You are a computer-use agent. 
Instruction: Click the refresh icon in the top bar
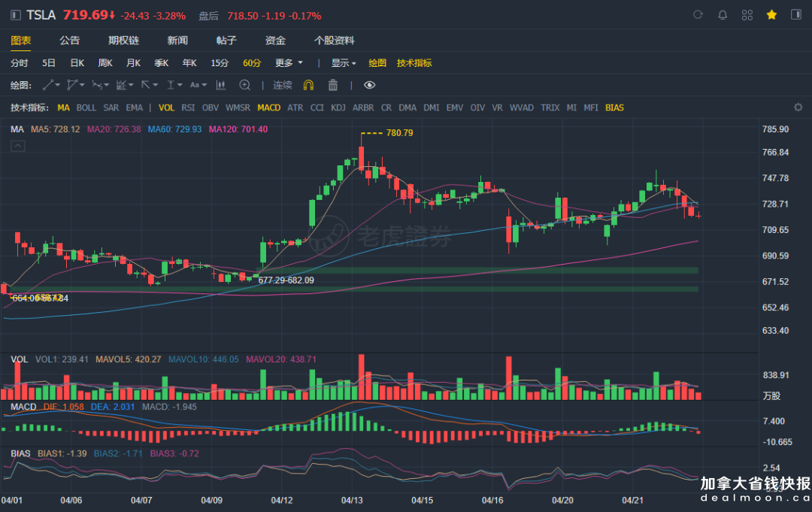click(698, 15)
